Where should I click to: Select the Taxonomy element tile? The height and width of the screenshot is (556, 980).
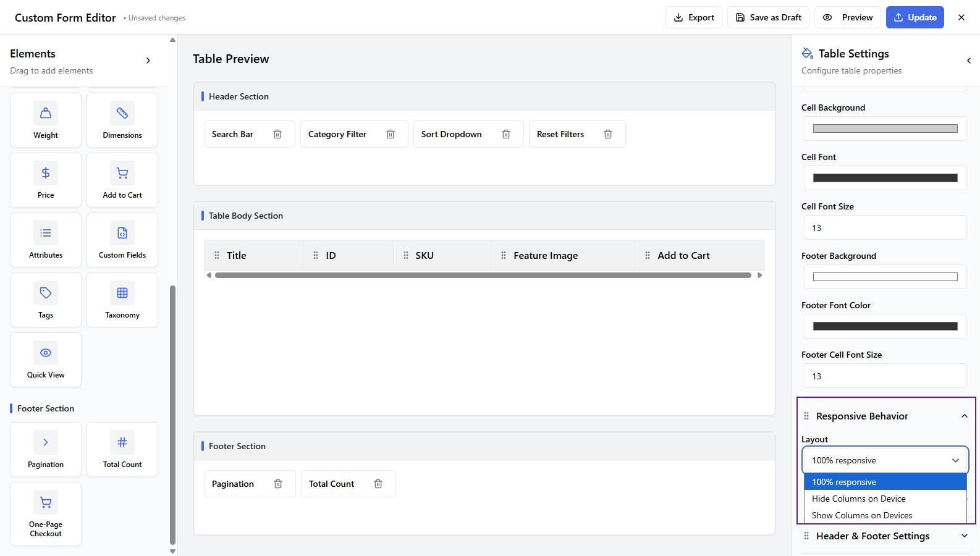pos(122,300)
